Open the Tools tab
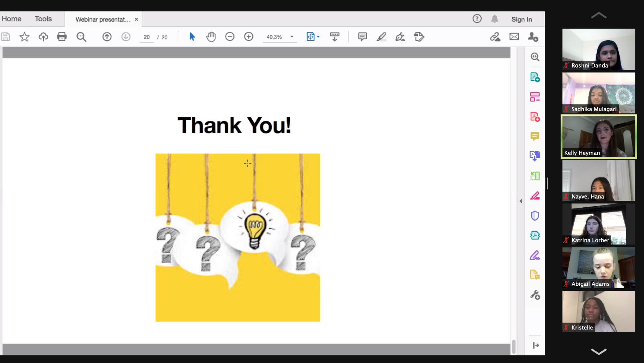The image size is (644, 363). click(43, 19)
